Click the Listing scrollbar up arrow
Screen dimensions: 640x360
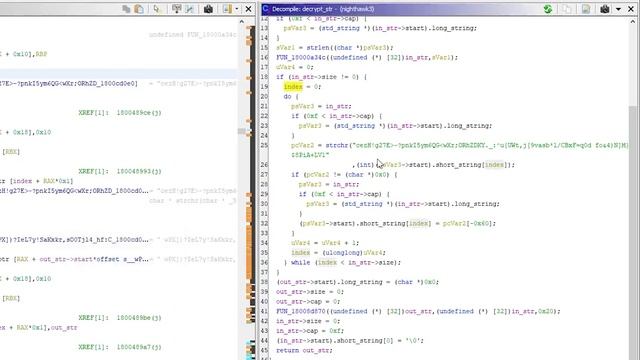click(x=242, y=22)
